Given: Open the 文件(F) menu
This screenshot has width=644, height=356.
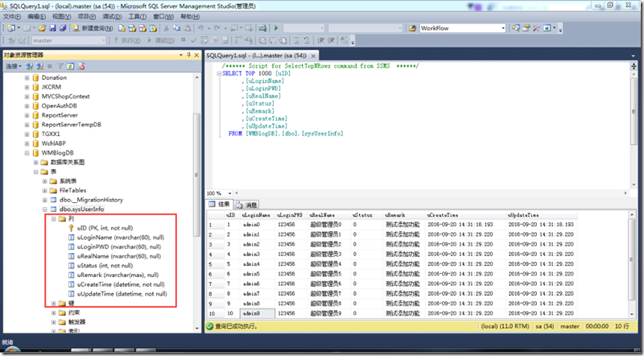Looking at the screenshot, I should (x=12, y=16).
